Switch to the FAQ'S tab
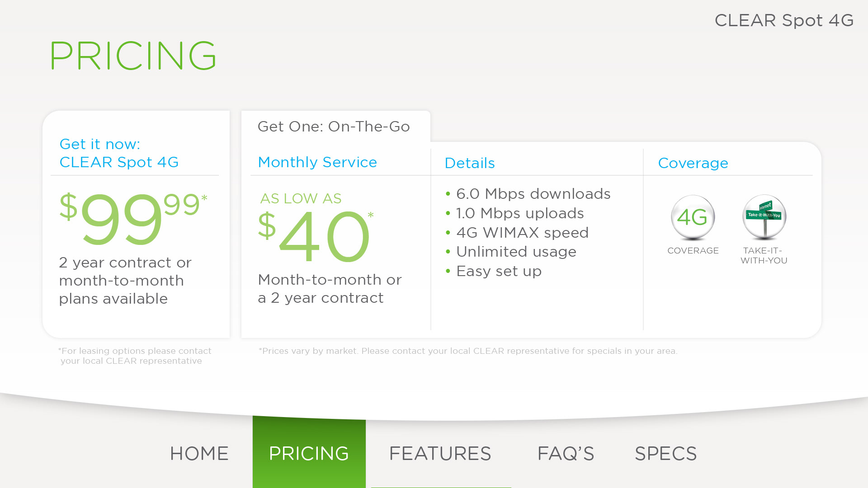 click(x=566, y=453)
